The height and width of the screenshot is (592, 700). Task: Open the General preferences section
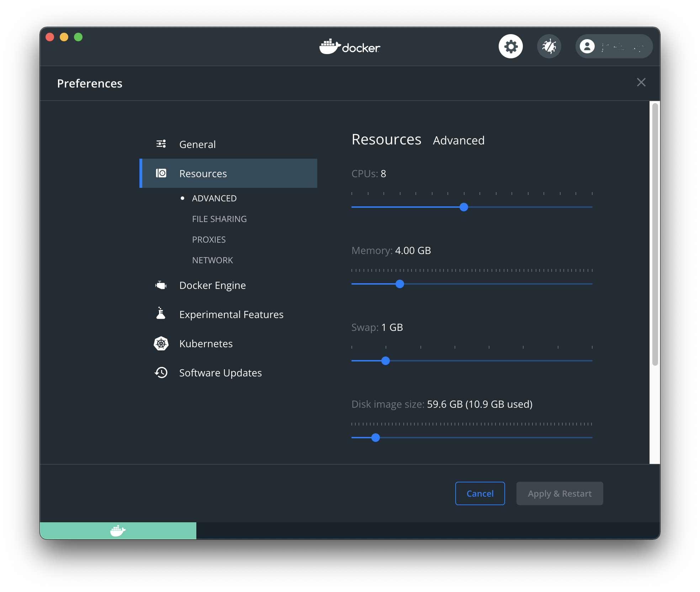click(x=197, y=144)
